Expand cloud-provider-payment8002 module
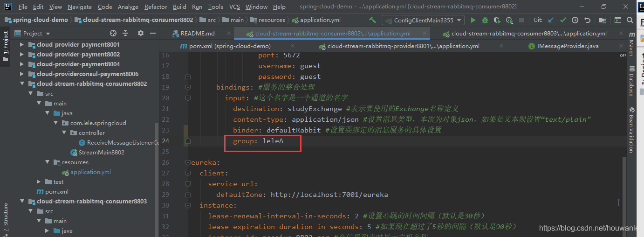 point(22,55)
